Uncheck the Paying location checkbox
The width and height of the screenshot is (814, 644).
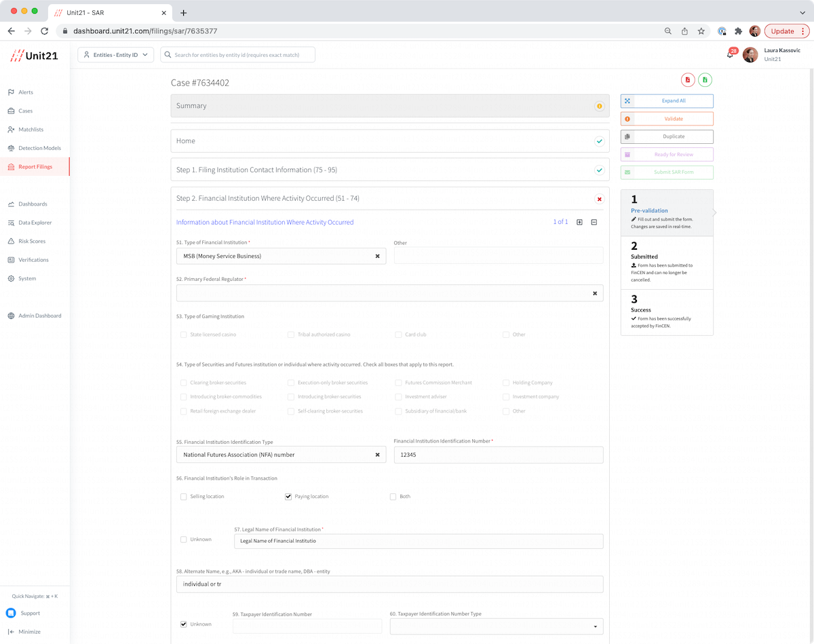(289, 497)
